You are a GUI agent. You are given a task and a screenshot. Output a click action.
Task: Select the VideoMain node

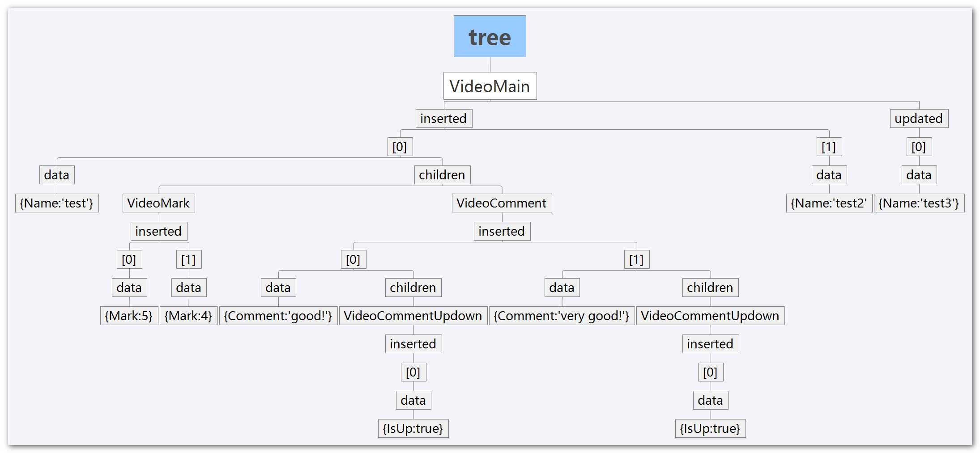pyautogui.click(x=490, y=86)
